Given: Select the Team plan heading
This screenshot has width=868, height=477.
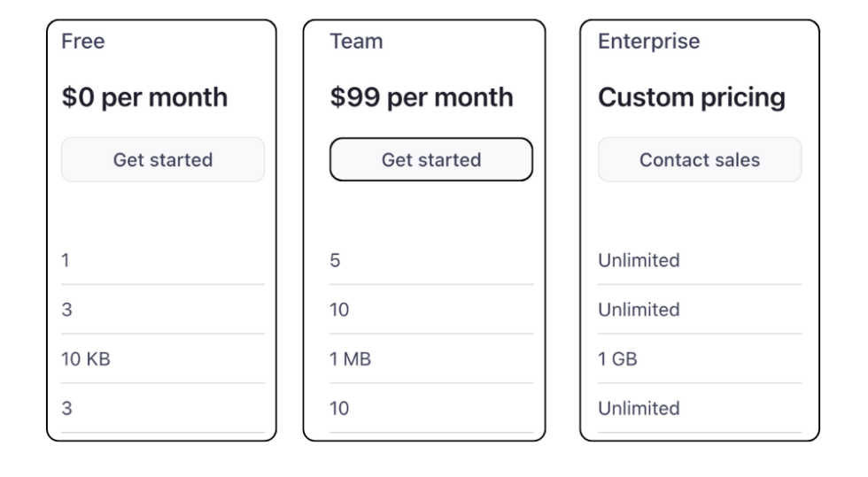Looking at the screenshot, I should (356, 42).
